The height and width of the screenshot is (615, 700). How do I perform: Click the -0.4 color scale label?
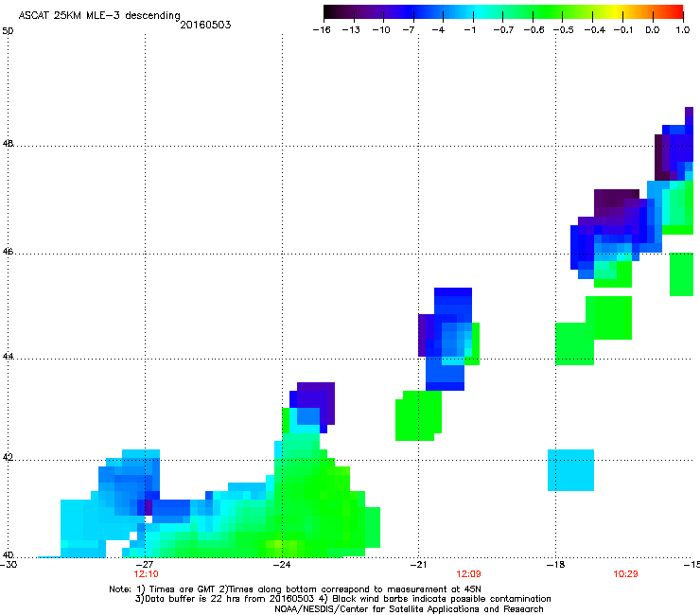coord(595,30)
